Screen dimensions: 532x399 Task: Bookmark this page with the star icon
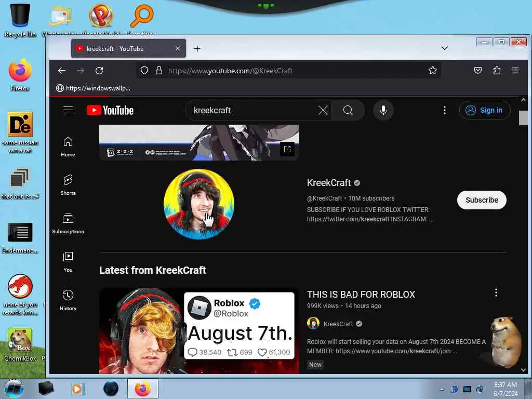pos(433,71)
